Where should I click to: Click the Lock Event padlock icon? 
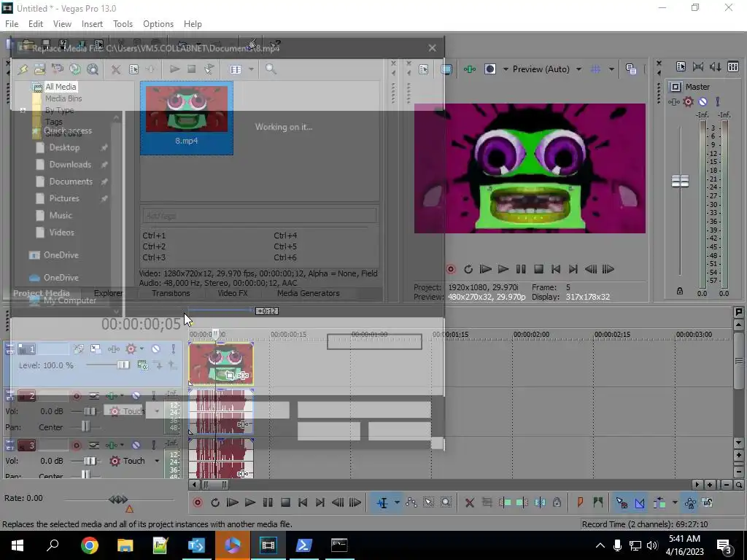[557, 502]
